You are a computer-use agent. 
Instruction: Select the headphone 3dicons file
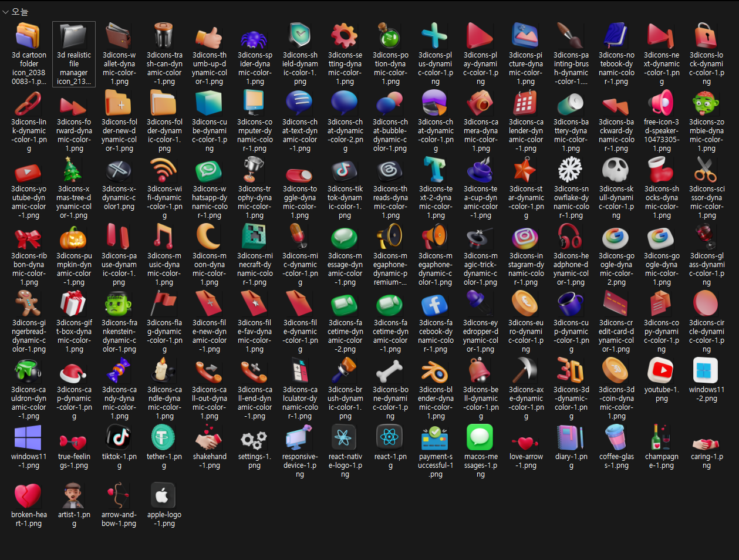(571, 255)
